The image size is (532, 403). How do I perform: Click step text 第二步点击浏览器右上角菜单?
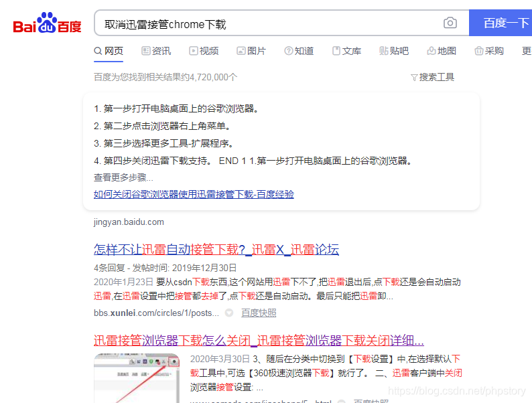pos(167,126)
